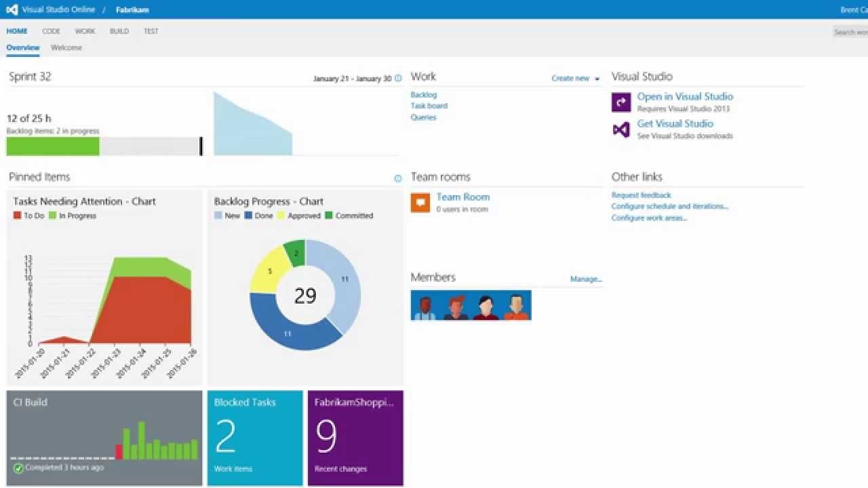Open the Queries link
The width and height of the screenshot is (868, 488).
[x=424, y=117]
